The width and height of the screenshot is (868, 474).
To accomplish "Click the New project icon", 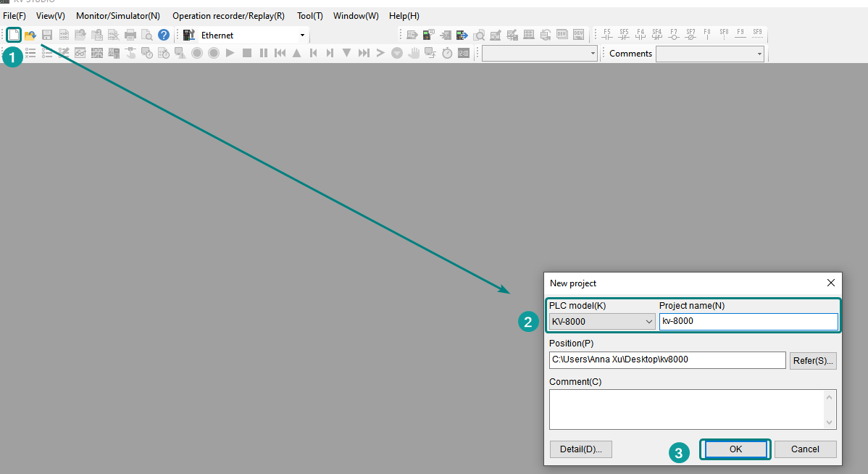I will [x=14, y=35].
